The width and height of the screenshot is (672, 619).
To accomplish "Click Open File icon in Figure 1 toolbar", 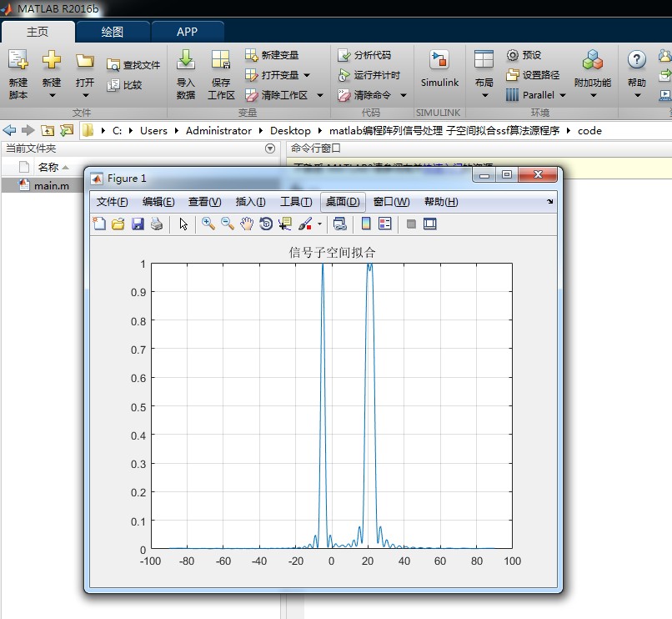I will [x=118, y=224].
